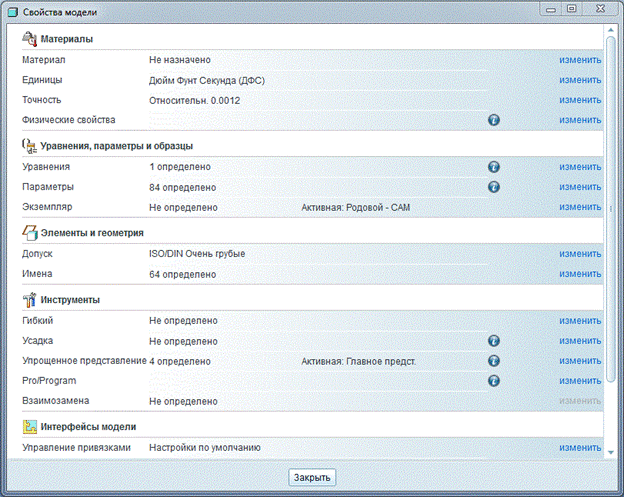Show info for Усадка row

tap(494, 341)
